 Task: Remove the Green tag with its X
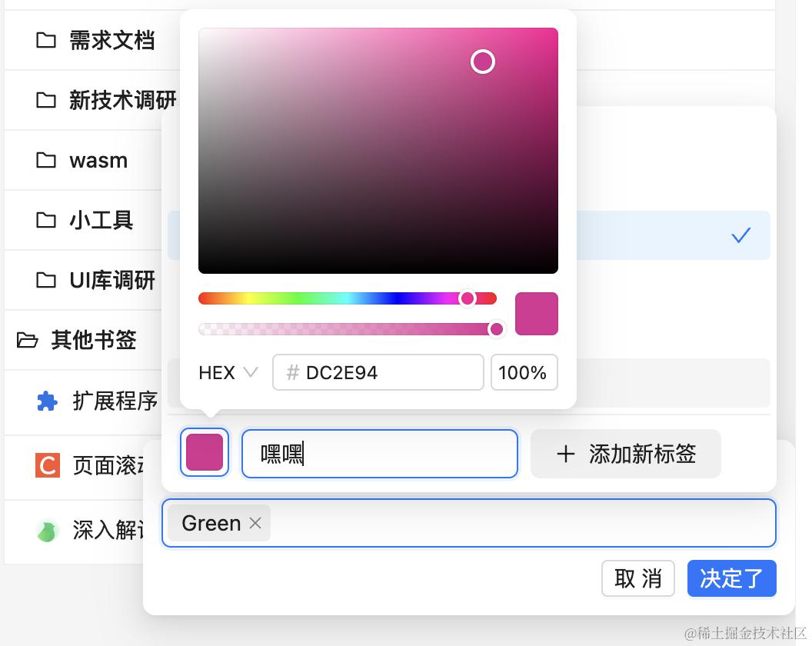[255, 523]
